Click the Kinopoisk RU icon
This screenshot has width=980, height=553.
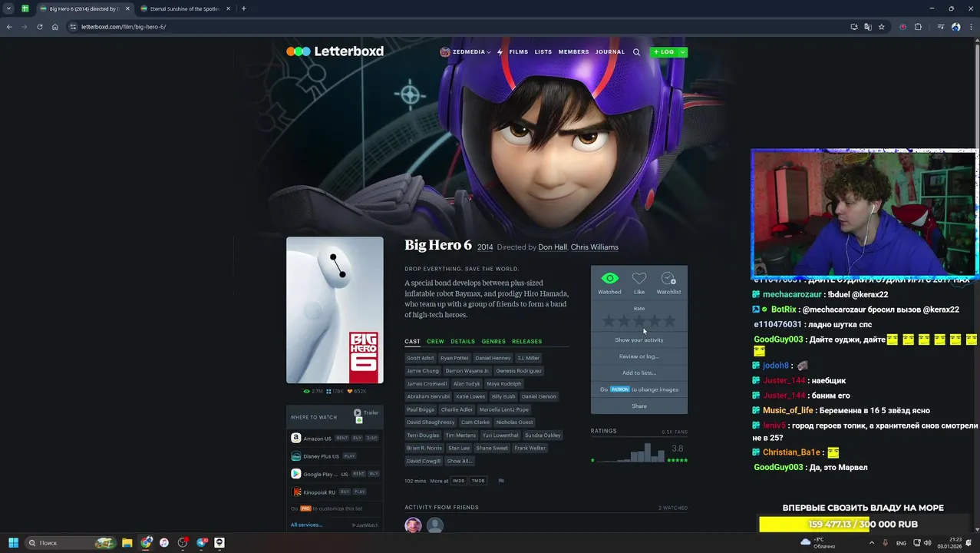pos(295,492)
